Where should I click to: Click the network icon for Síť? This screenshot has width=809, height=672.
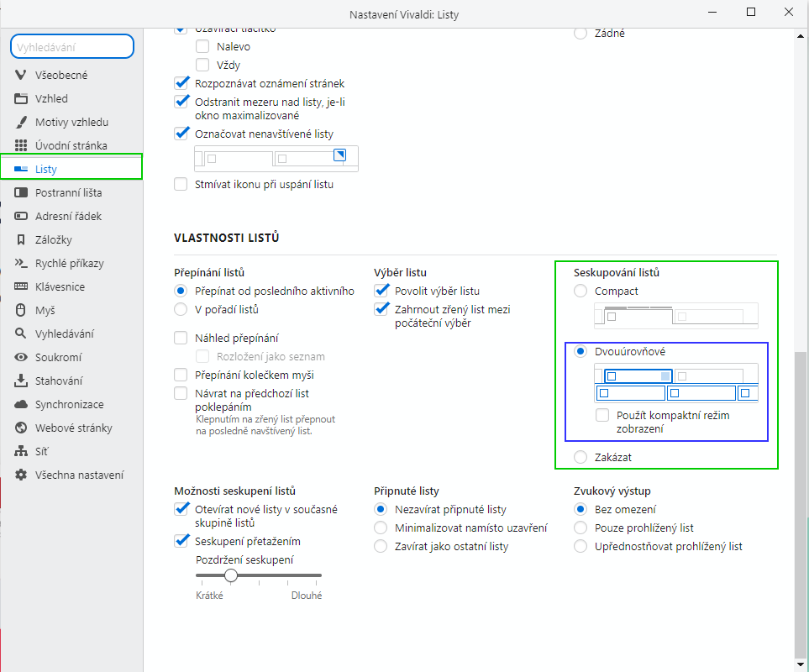(21, 451)
